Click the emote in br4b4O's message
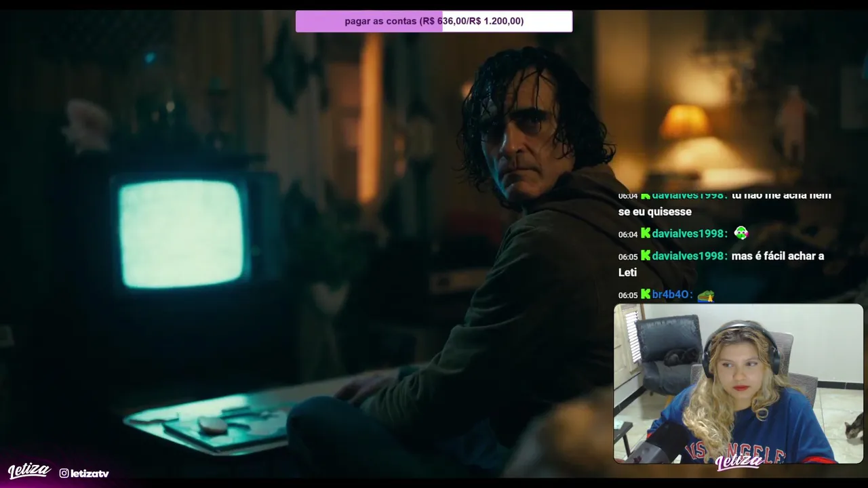Viewport: 868px width, 488px height. pos(706,295)
